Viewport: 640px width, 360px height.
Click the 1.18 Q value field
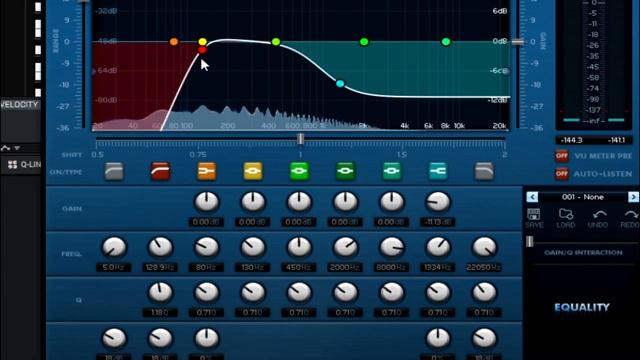click(x=160, y=313)
